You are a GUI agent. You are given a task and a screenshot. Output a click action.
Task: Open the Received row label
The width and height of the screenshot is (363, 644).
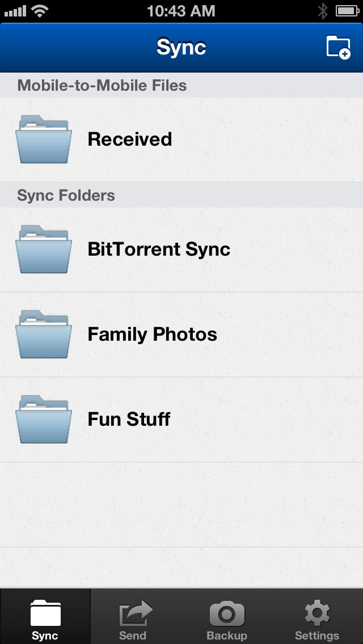[x=130, y=139]
